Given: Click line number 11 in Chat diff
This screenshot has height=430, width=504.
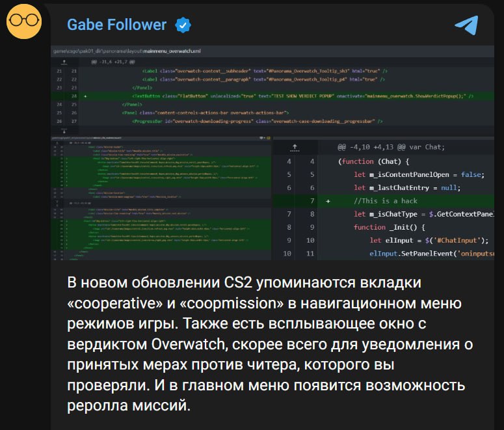Looking at the screenshot, I should pyautogui.click(x=310, y=254).
